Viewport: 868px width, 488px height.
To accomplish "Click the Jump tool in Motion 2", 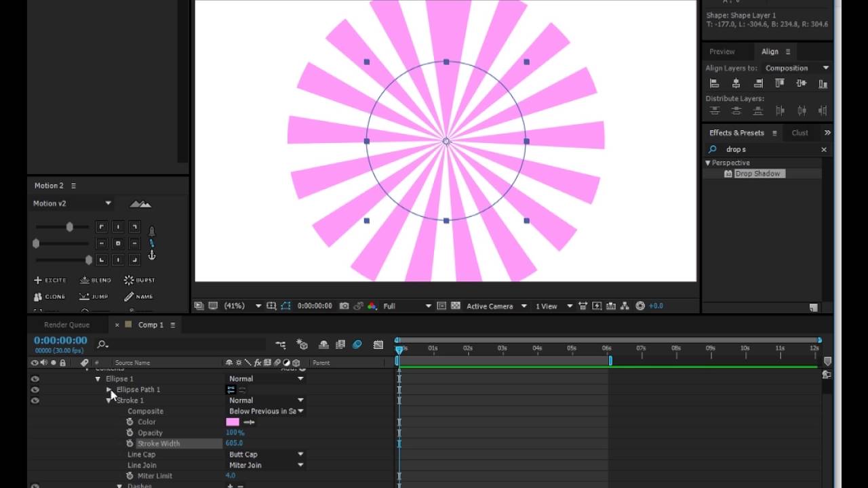I will click(x=94, y=296).
